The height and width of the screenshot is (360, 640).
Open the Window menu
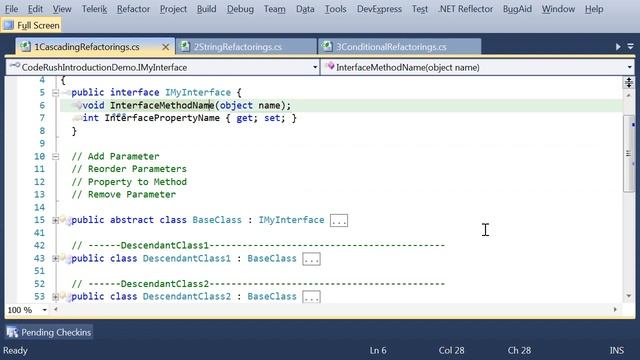(x=558, y=9)
